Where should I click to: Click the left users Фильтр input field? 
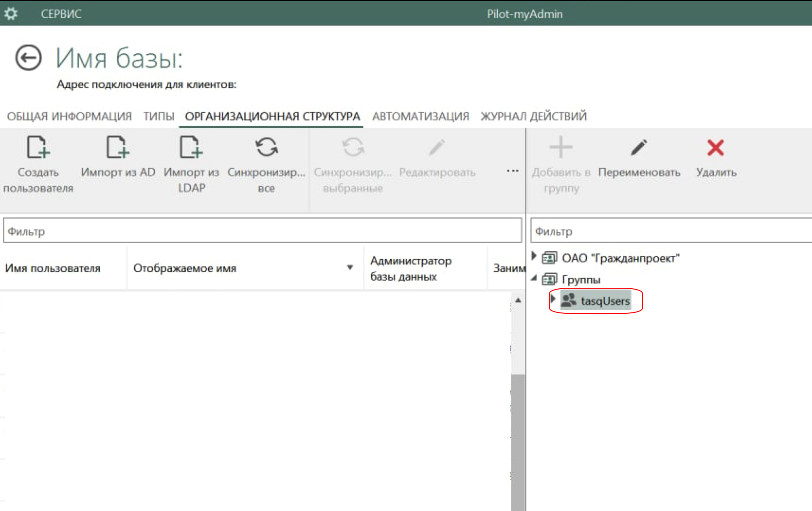point(262,231)
